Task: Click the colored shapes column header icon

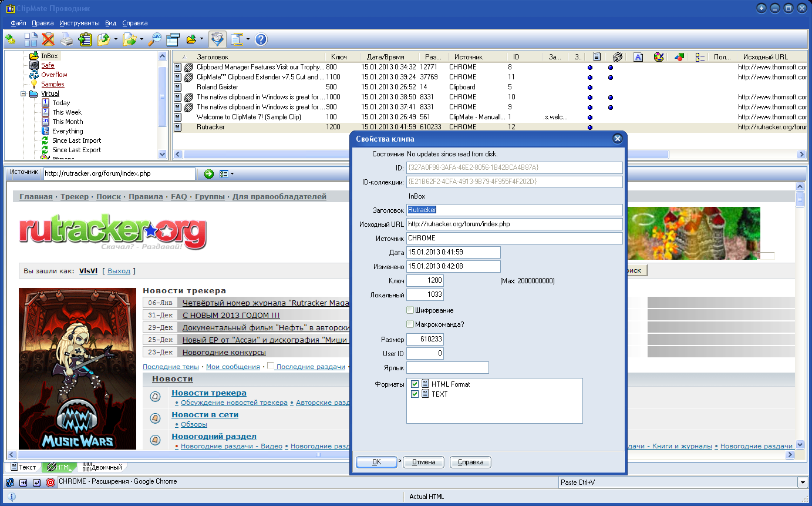Action: pyautogui.click(x=679, y=57)
